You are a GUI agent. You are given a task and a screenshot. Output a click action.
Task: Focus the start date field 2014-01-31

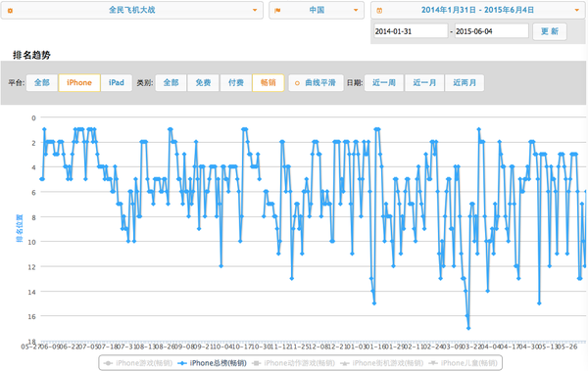pos(411,31)
